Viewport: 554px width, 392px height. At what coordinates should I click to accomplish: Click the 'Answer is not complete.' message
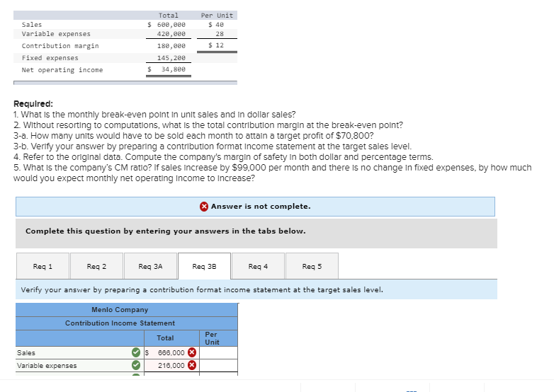coord(261,207)
